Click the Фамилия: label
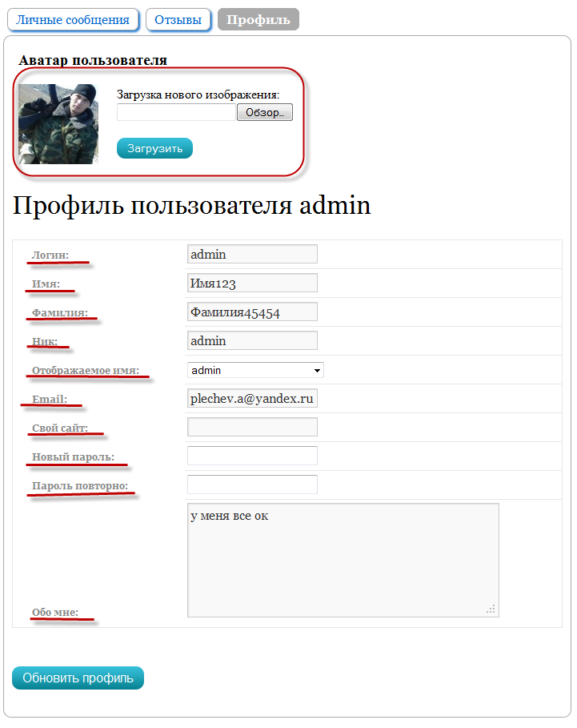The width and height of the screenshot is (577, 728). pyautogui.click(x=60, y=312)
